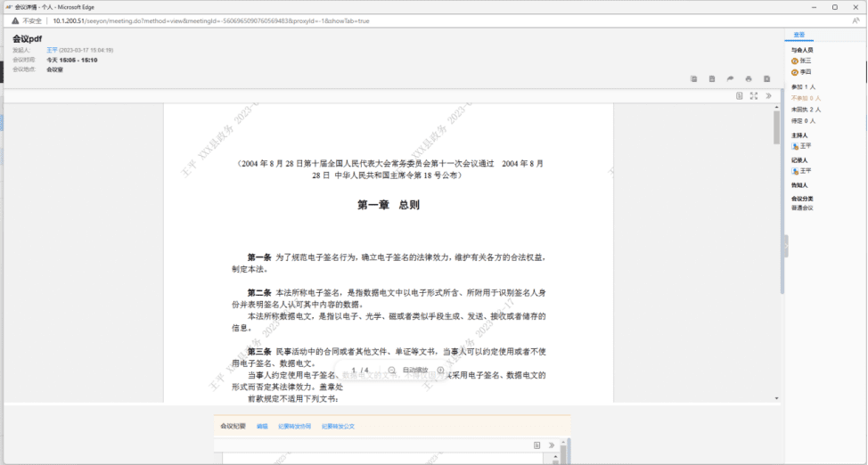This screenshot has width=868, height=465.
Task: Collapse the right side panel handle
Action: [786, 246]
